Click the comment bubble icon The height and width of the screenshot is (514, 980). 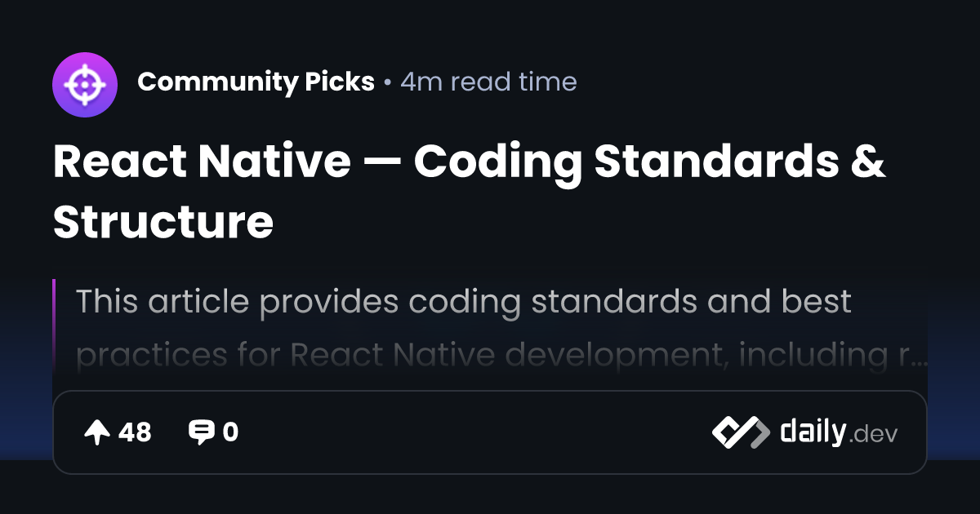pos(201,432)
